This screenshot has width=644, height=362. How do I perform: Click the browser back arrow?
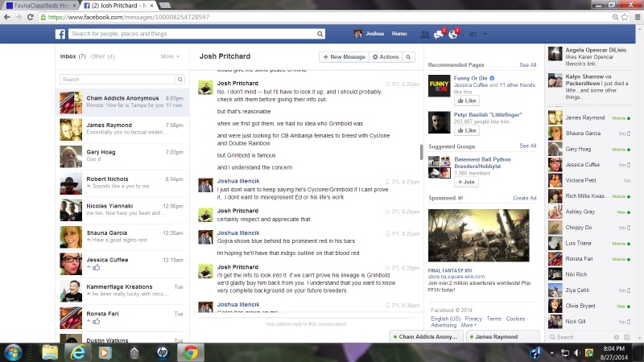[x=7, y=17]
